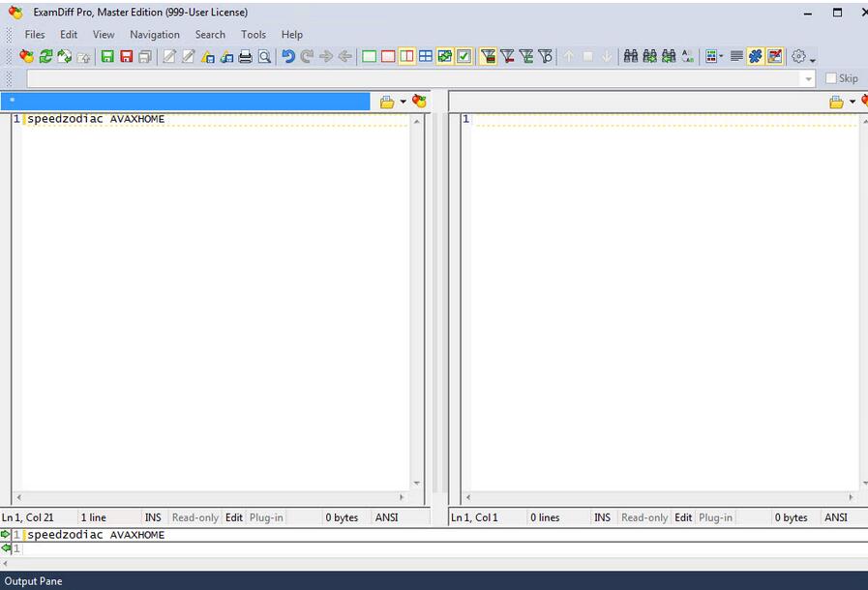Viewport: 868px width, 590px height.
Task: Click the Options gear icon
Action: 798,56
